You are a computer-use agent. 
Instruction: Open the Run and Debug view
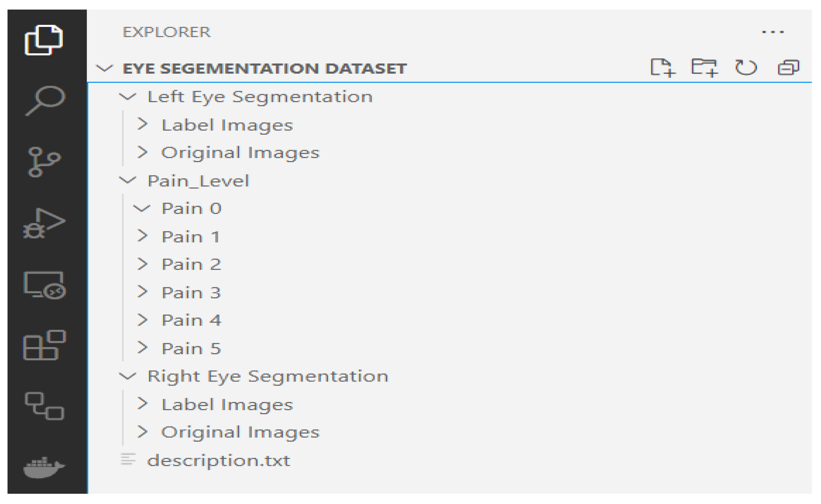click(x=44, y=224)
